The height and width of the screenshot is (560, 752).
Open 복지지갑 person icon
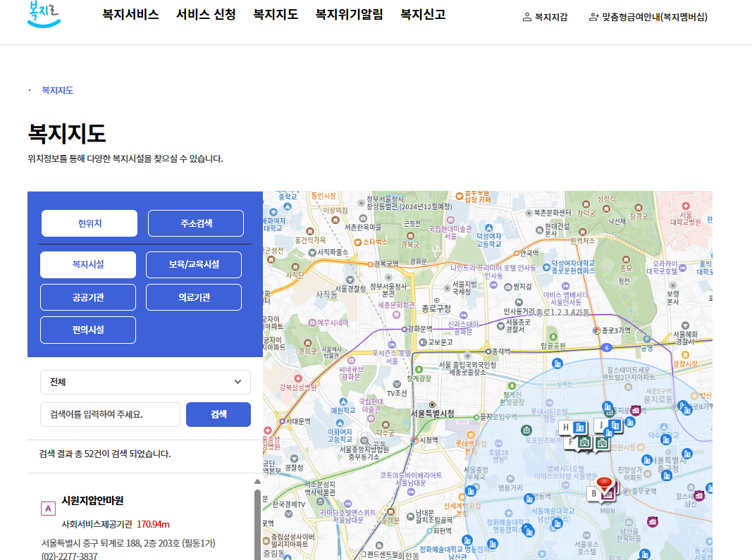pos(526,18)
